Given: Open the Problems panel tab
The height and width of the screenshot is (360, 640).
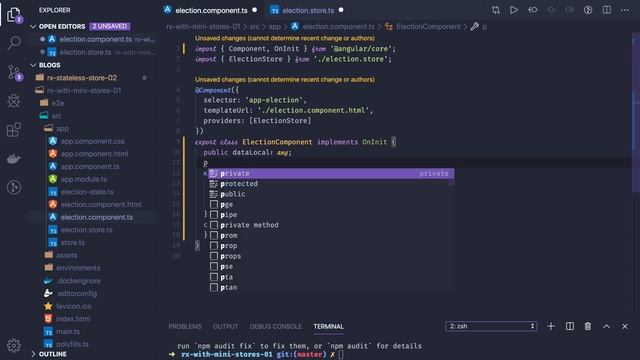Looking at the screenshot, I should [185, 326].
